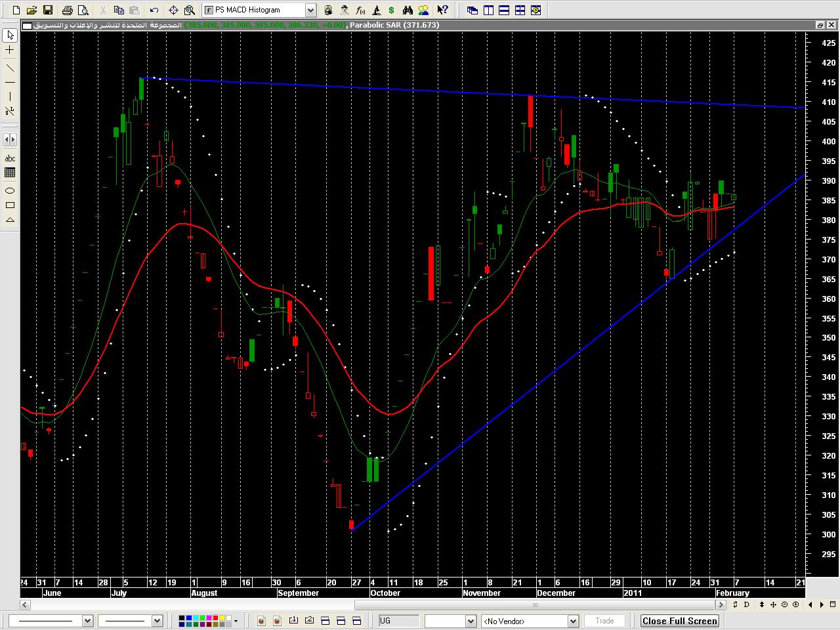Pick the black color swatch
Image resolution: width=840 pixels, height=630 pixels.
(182, 618)
